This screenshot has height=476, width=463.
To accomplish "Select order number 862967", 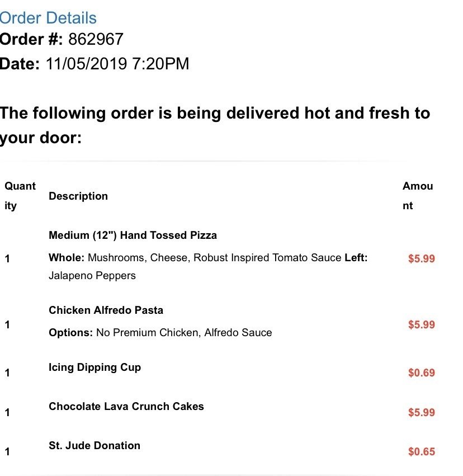I will tap(96, 40).
